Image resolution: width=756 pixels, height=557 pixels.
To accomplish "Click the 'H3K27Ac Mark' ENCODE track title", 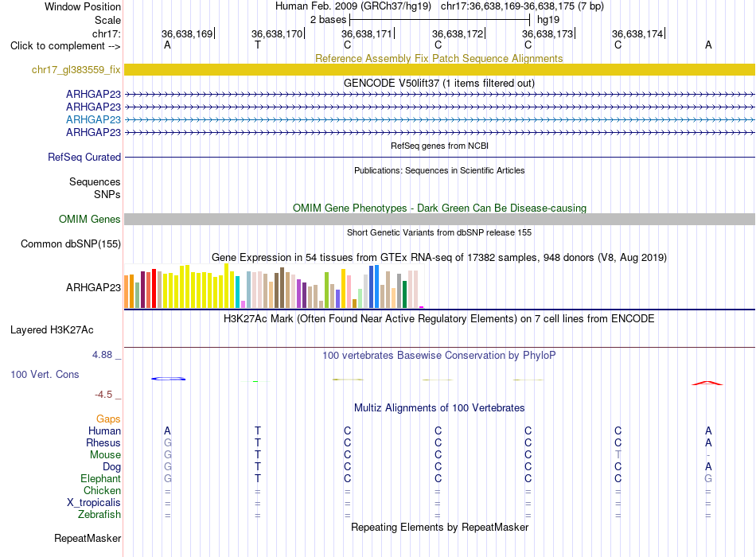I will click(x=439, y=319).
